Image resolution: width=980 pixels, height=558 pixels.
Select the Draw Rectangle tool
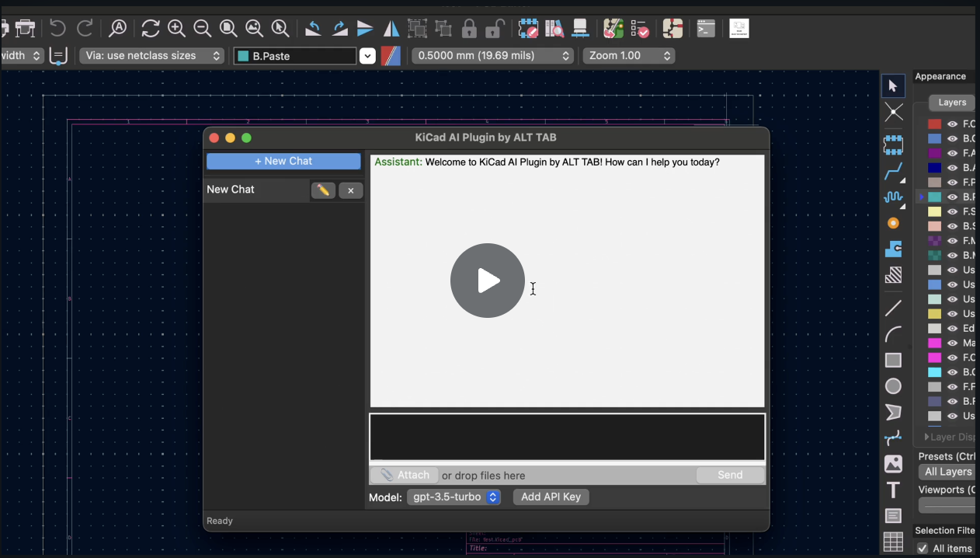893,360
